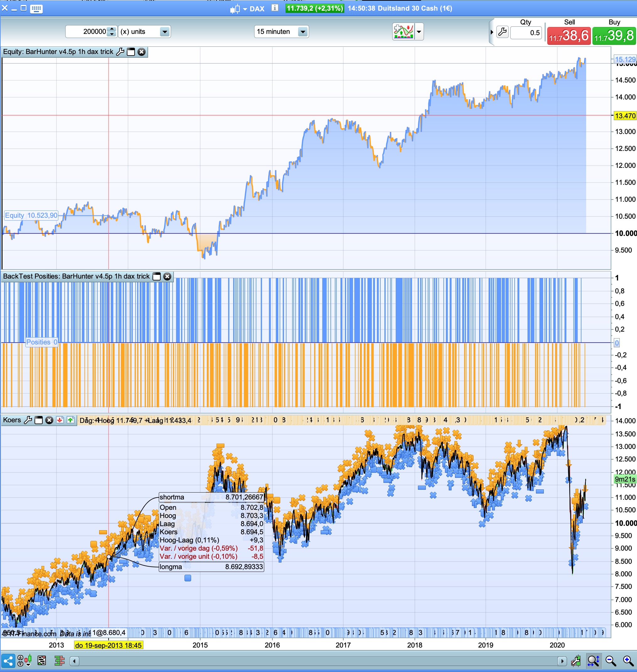
Task: Click zoom in magnifier icon
Action: (x=628, y=661)
